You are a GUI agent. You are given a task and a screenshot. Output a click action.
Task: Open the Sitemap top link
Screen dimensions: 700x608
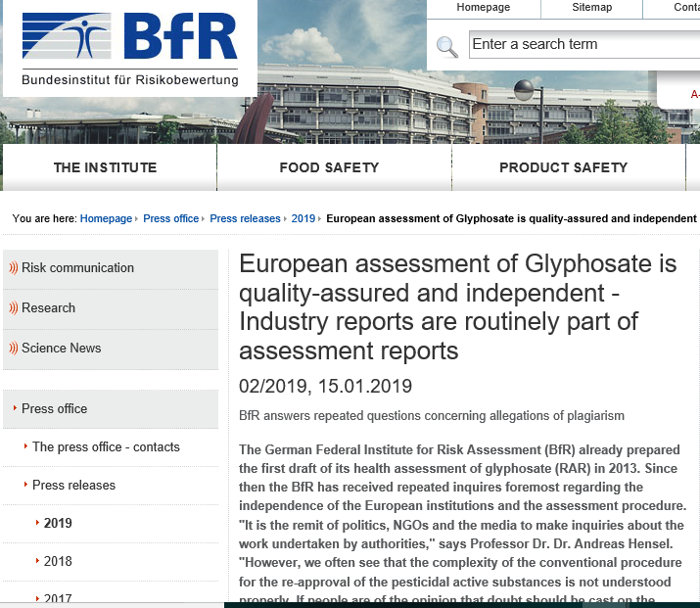click(x=591, y=8)
